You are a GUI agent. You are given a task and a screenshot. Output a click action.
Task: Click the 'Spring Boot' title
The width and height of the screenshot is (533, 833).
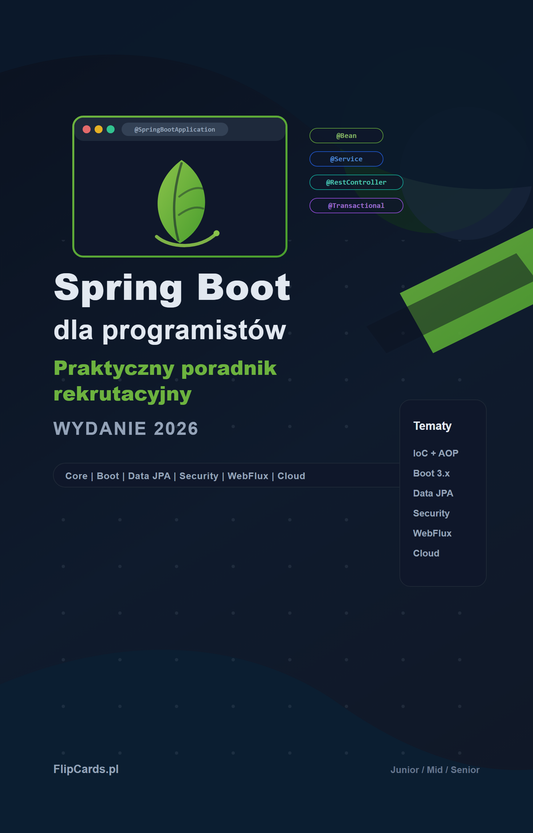tap(172, 289)
